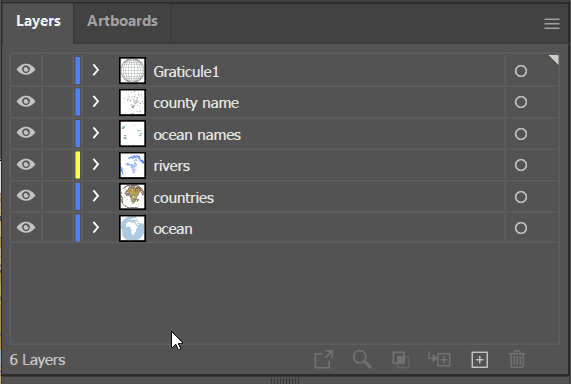571x384 pixels.
Task: Click target circle for county name layer
Action: (x=521, y=102)
